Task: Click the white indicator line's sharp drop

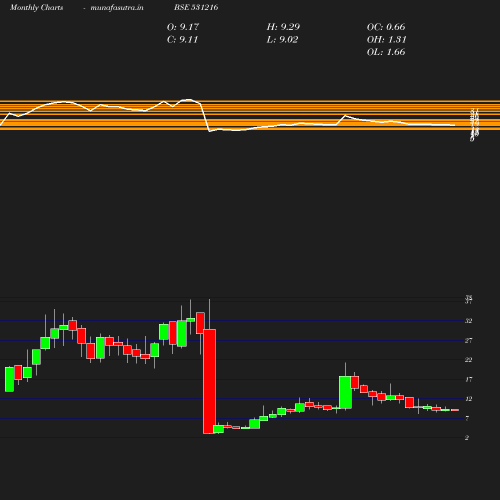Action: [x=205, y=118]
